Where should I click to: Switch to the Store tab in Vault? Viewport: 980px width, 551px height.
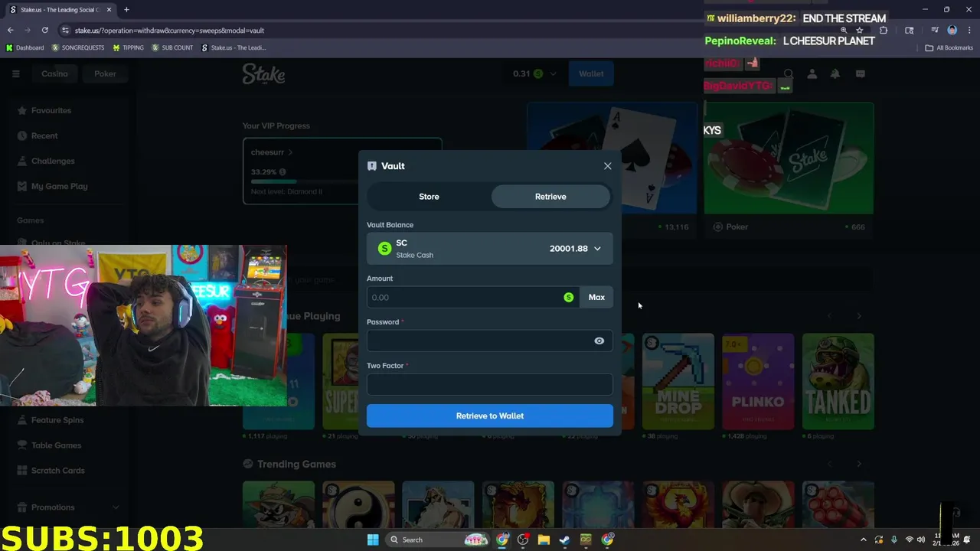point(429,197)
